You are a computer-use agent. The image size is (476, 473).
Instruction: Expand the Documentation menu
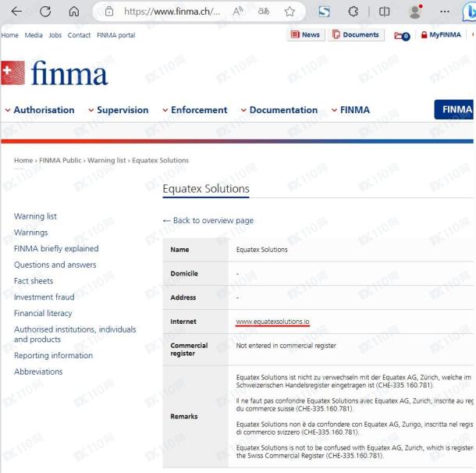[x=279, y=110]
